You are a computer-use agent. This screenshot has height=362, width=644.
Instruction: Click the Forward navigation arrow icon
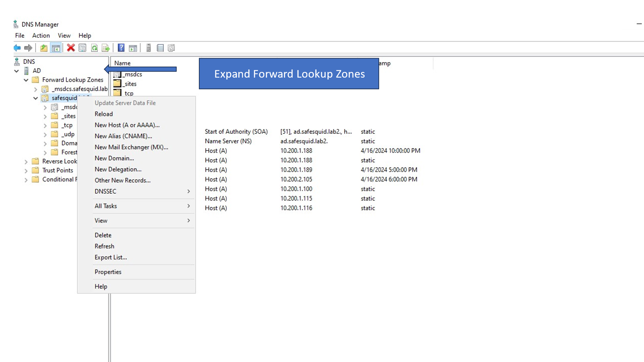(27, 48)
